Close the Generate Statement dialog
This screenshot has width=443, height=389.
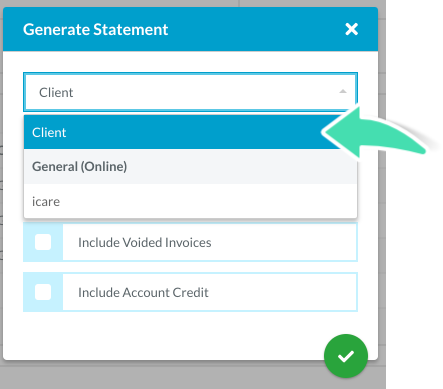pyautogui.click(x=351, y=29)
